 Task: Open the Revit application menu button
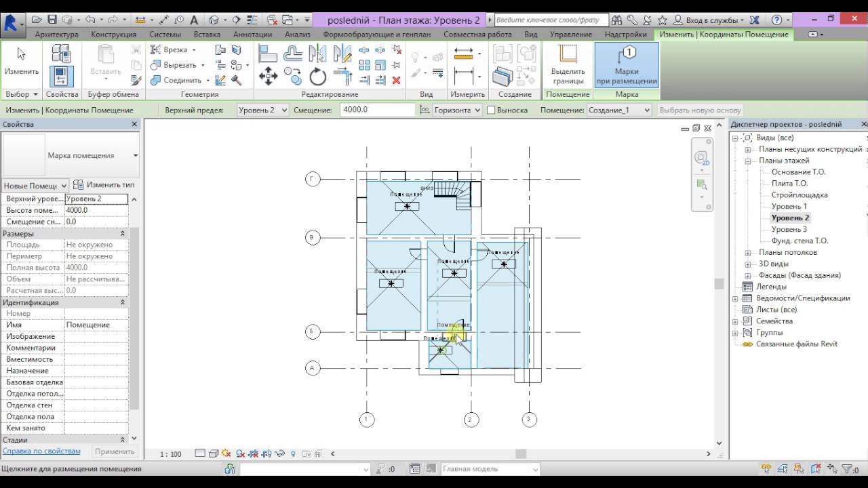12,24
